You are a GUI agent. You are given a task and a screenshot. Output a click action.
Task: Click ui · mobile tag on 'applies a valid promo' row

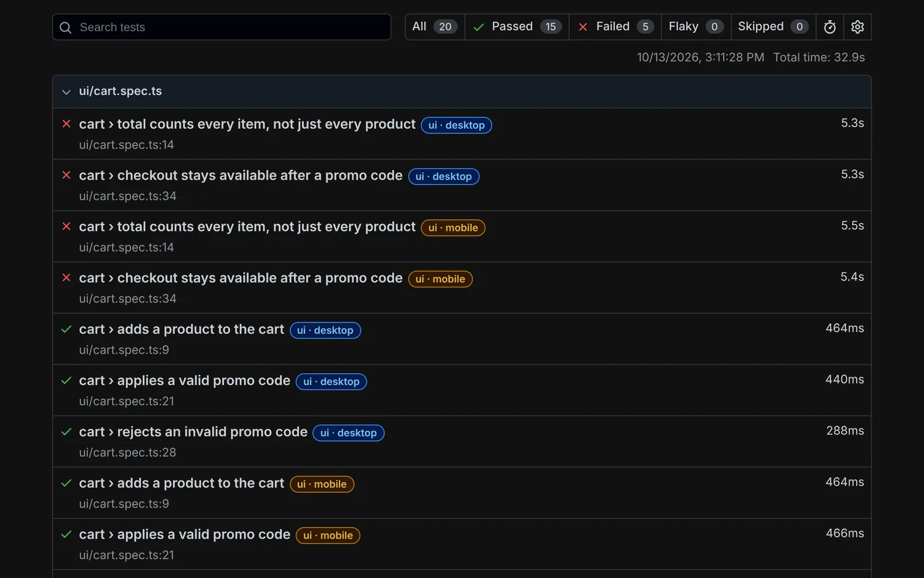[x=328, y=535]
